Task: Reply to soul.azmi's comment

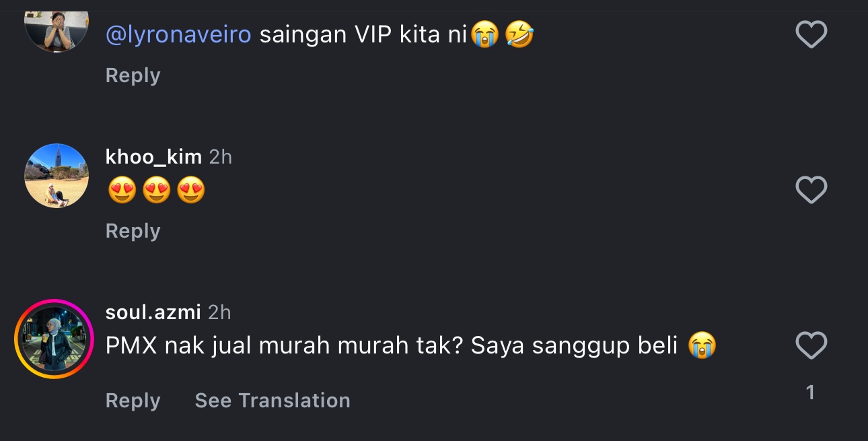Action: click(x=133, y=401)
